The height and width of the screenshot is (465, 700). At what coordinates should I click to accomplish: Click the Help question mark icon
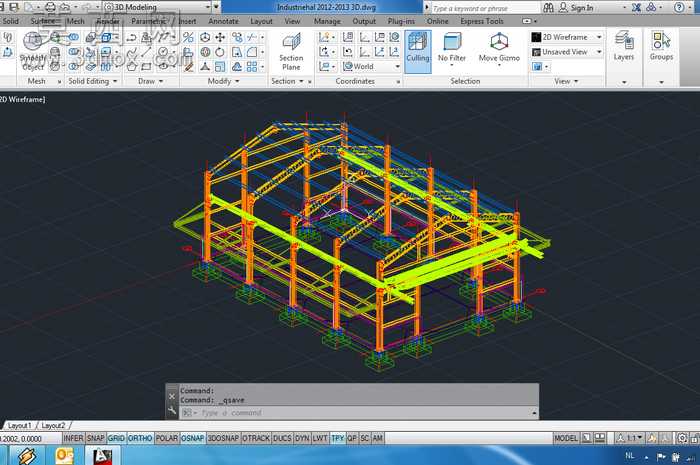tap(679, 8)
